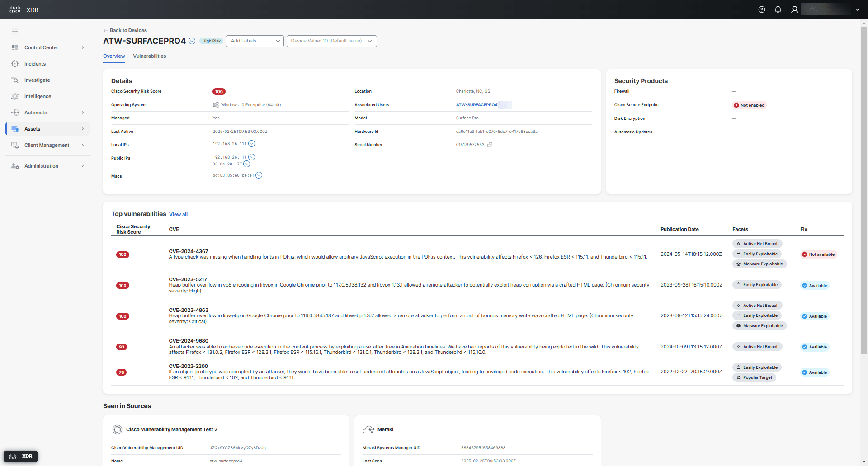Click Not available fix badge for CVE-2024-4367
This screenshot has width=868, height=466.
tap(819, 254)
